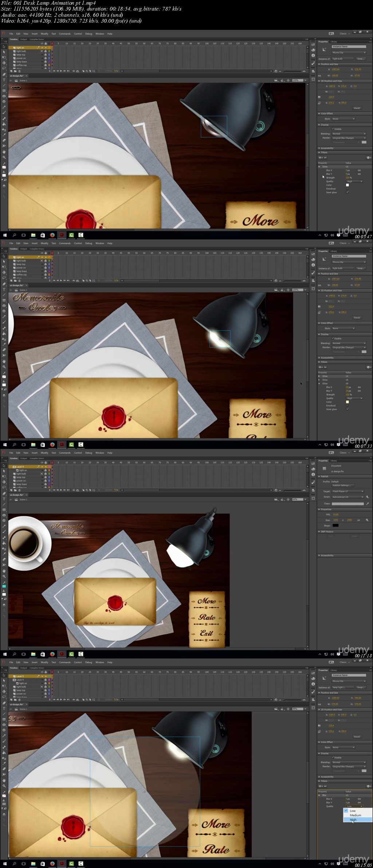In the 00:07:33 frame, open the Commands menu
373x868 pixels.
pyautogui.click(x=65, y=243)
